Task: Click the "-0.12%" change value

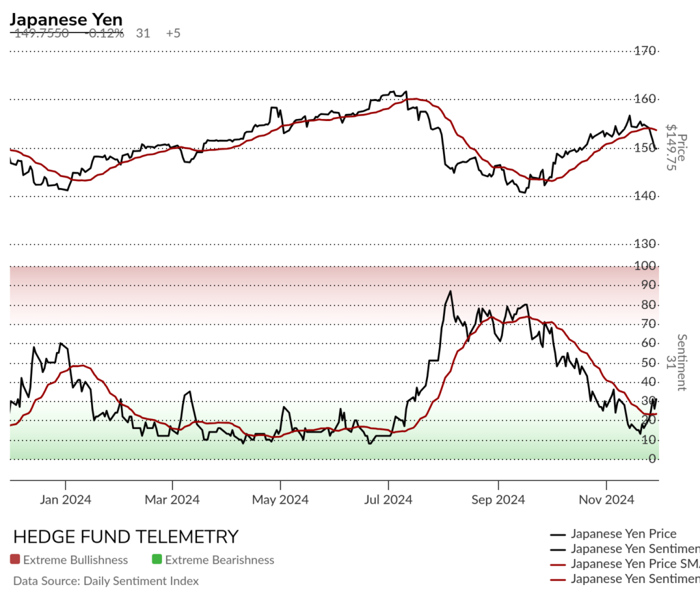Action: [x=104, y=33]
